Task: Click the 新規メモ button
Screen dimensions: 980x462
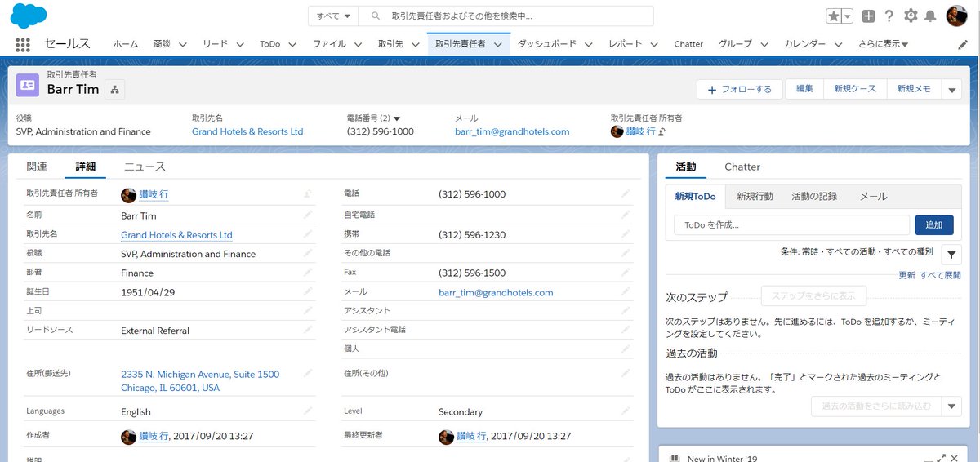Action: tap(914, 89)
